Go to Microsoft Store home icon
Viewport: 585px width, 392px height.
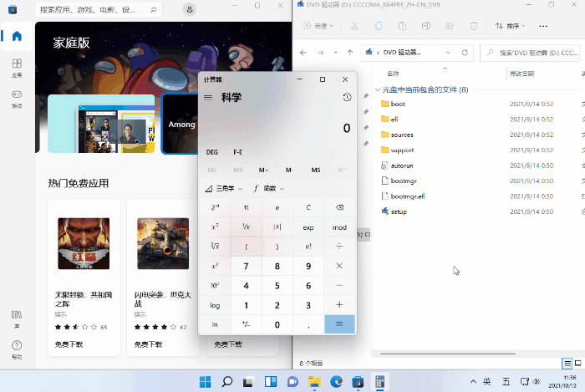pyautogui.click(x=17, y=37)
